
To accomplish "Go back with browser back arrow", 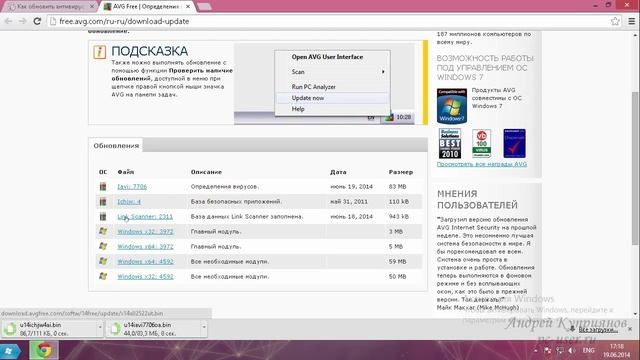I will pos(8,21).
